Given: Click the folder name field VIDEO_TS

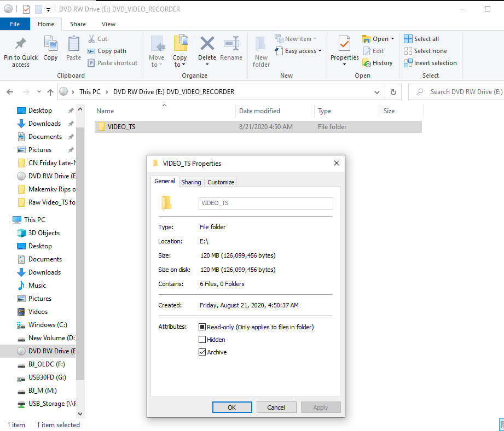Looking at the screenshot, I should point(266,203).
